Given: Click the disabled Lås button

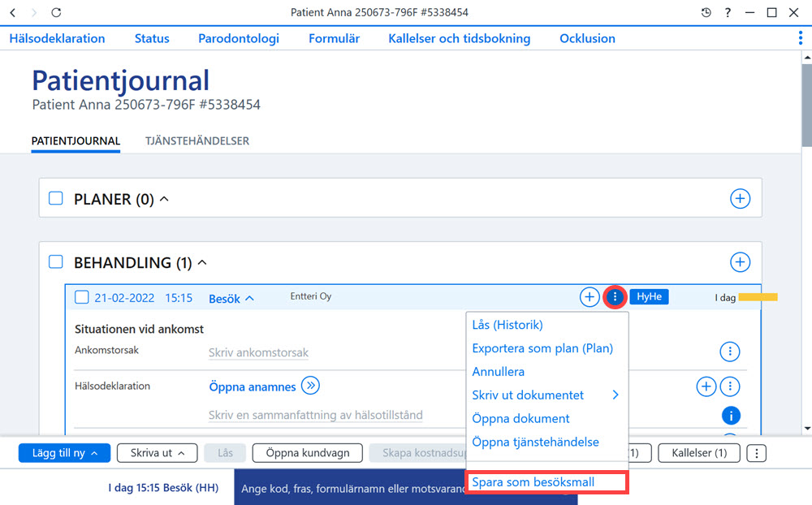Looking at the screenshot, I should coord(225,453).
